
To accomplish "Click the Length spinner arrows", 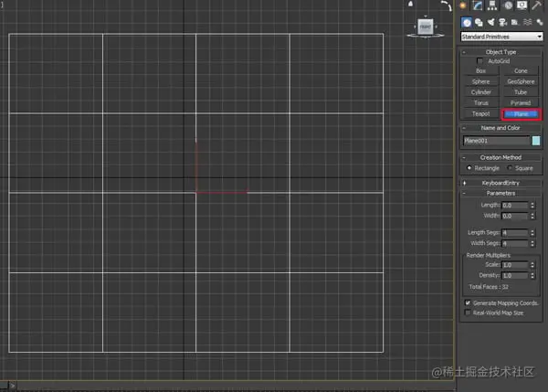I will click(x=532, y=206).
